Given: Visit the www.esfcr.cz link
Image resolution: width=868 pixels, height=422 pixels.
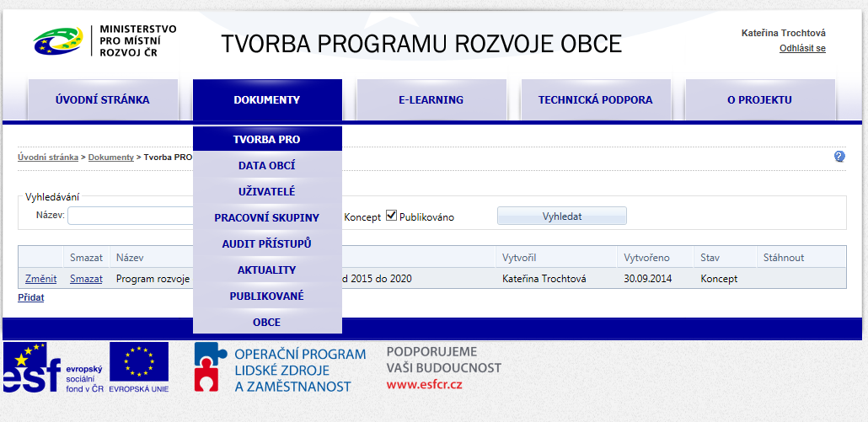Looking at the screenshot, I should click(424, 384).
